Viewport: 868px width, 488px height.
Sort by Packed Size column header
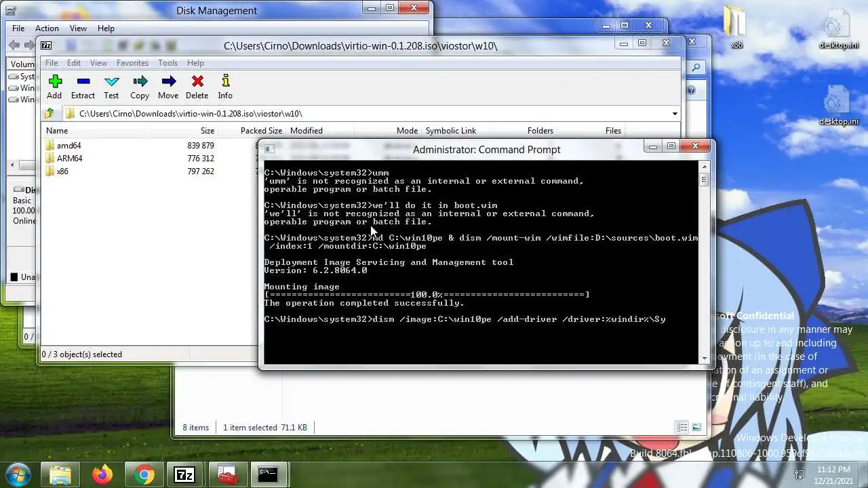pos(252,131)
